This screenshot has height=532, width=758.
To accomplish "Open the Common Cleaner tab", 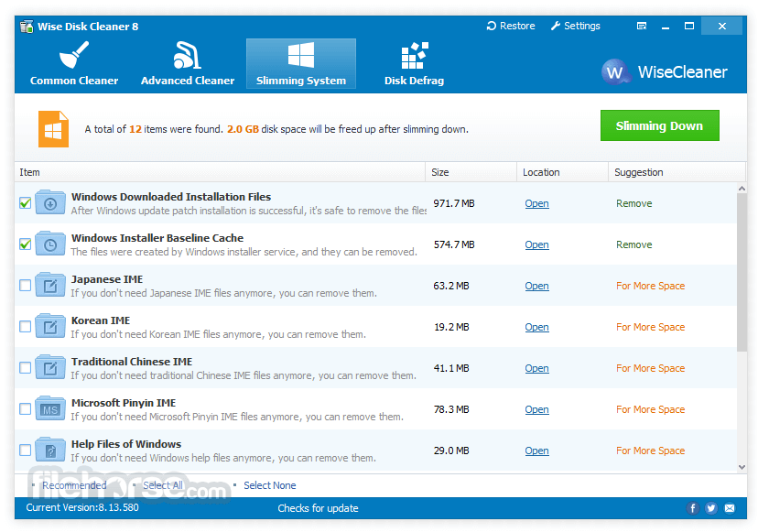I will pos(74,64).
